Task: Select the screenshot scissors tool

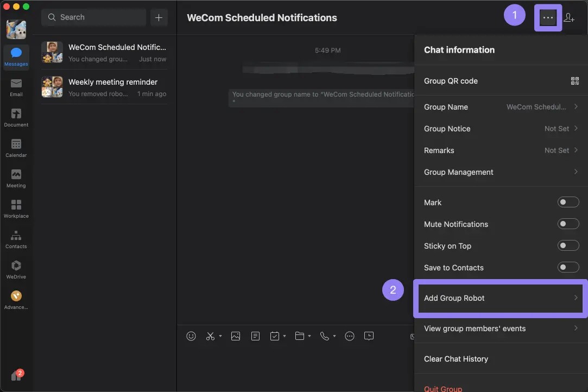Action: 211,336
